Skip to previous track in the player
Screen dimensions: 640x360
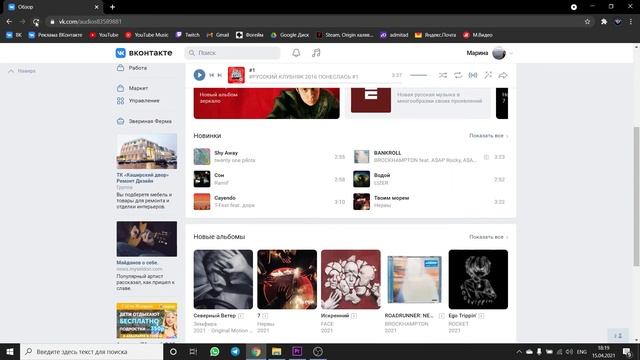[x=211, y=75]
